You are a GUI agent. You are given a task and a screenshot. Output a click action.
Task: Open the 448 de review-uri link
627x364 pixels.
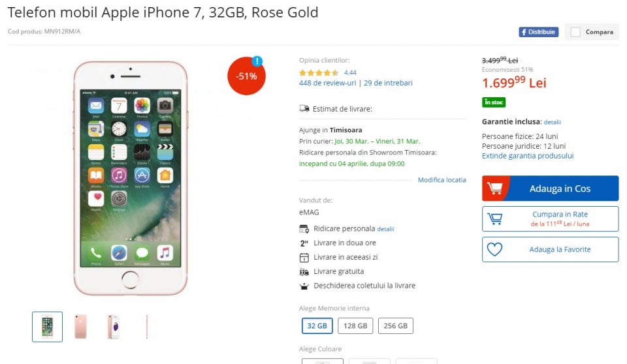click(327, 83)
